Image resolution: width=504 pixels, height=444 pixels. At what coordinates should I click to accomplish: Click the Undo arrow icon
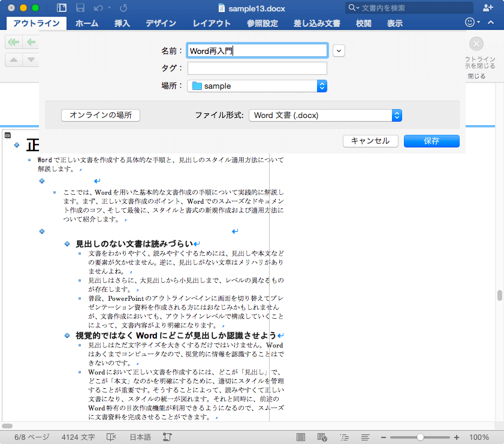[98, 8]
